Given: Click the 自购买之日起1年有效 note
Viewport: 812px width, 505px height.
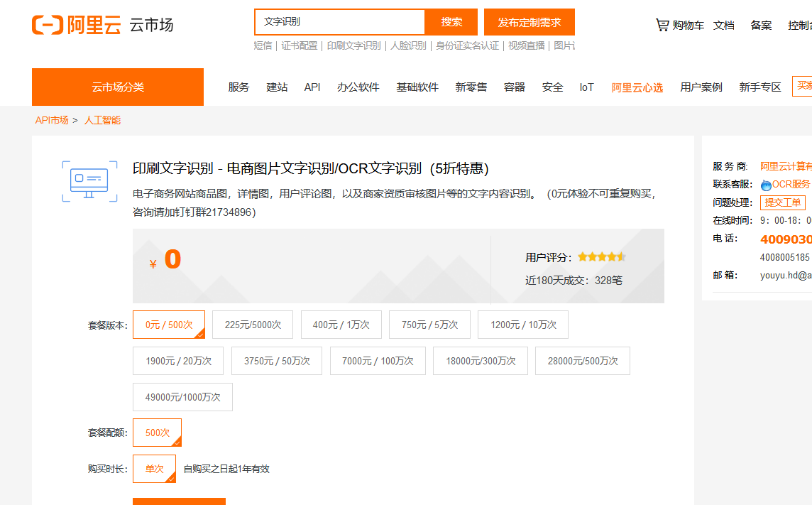Looking at the screenshot, I should 226,469.
